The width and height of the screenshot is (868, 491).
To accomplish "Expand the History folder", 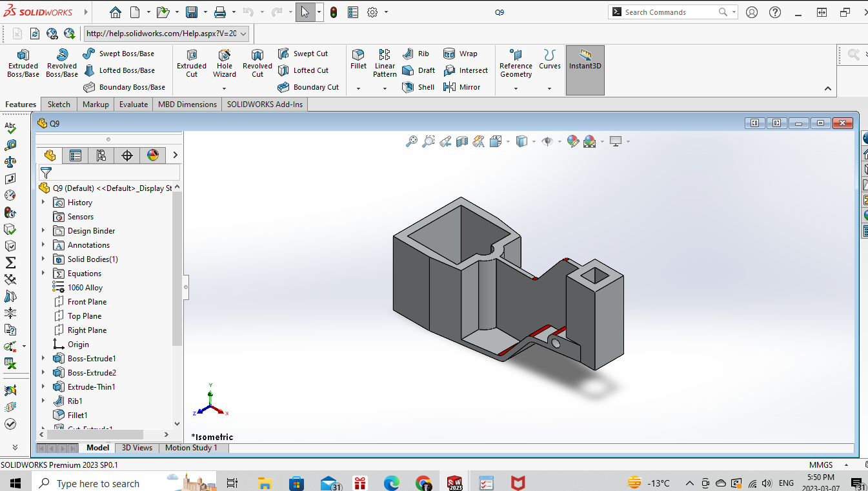I will tap(43, 202).
